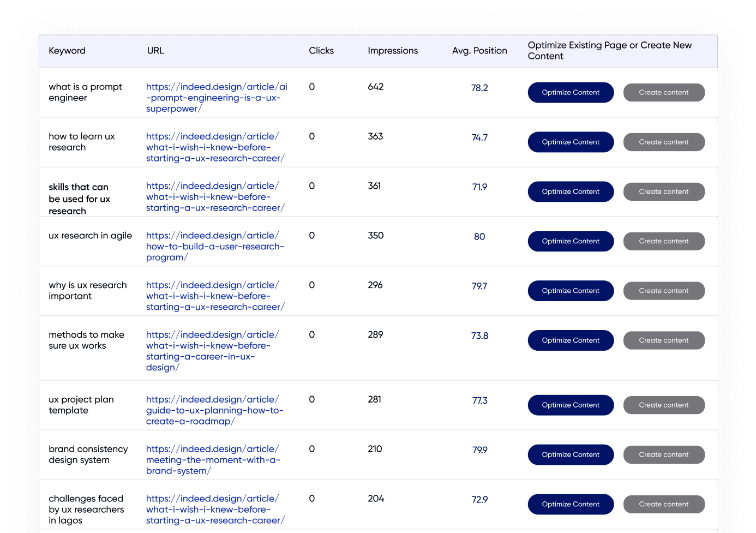The width and height of the screenshot is (756, 533).
Task: Click Optimize Content for 'ux research in agile'
Action: coord(571,241)
